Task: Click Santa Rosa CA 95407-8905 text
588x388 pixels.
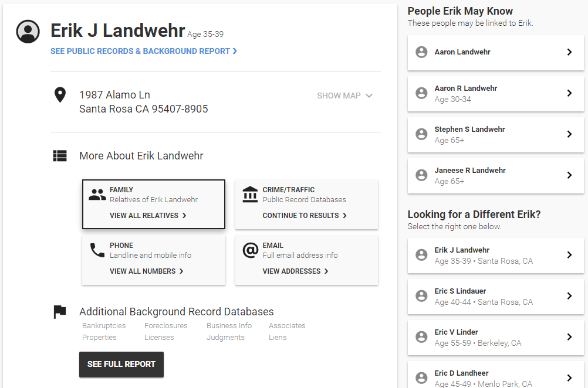Action: [144, 109]
